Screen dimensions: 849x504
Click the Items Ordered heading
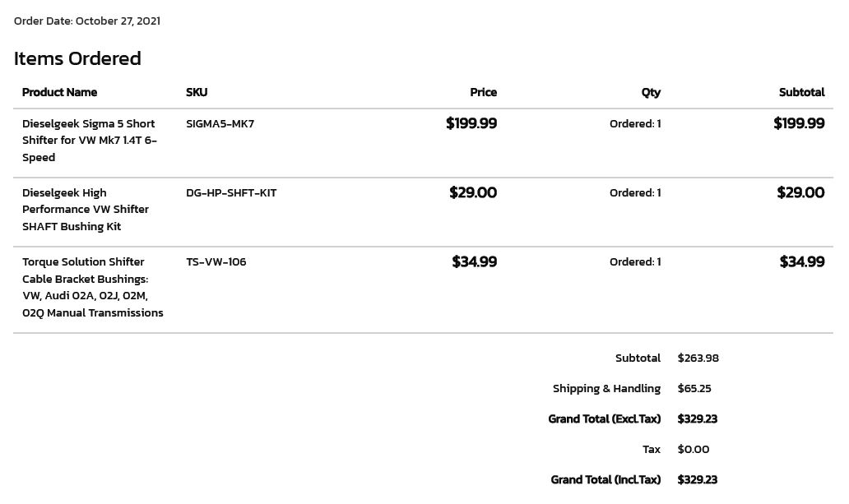[77, 58]
